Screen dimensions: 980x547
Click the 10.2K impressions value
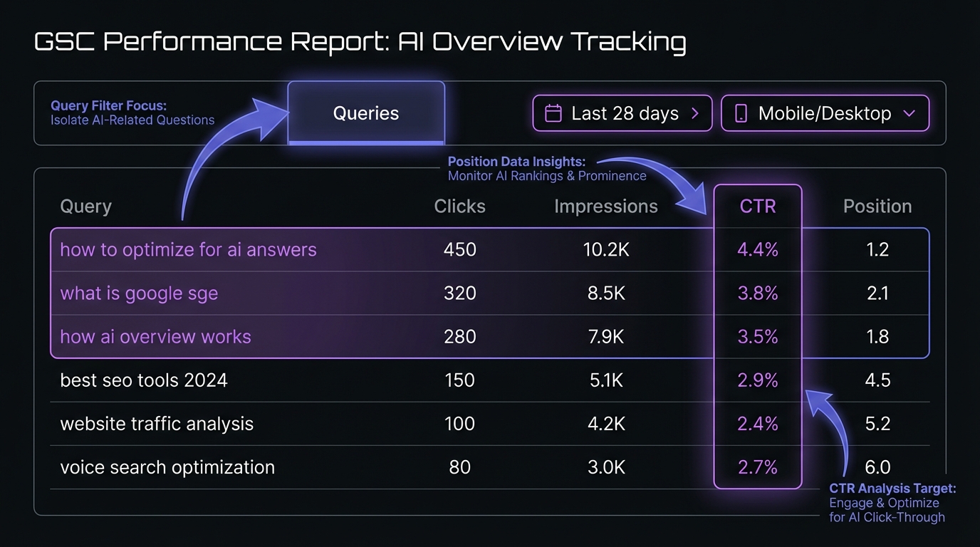coord(605,250)
